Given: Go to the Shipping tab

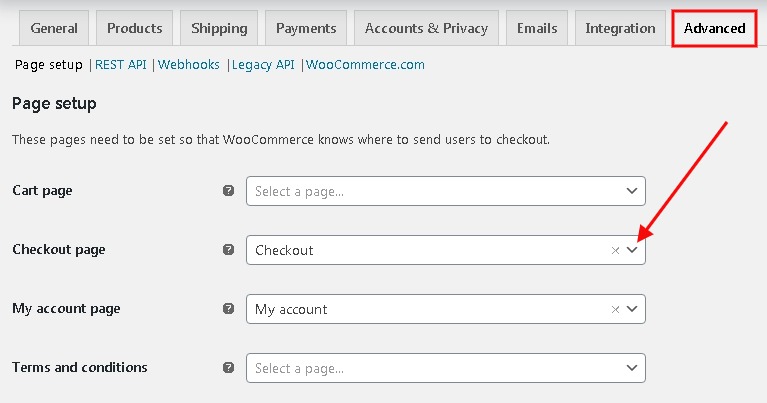Looking at the screenshot, I should (x=219, y=28).
